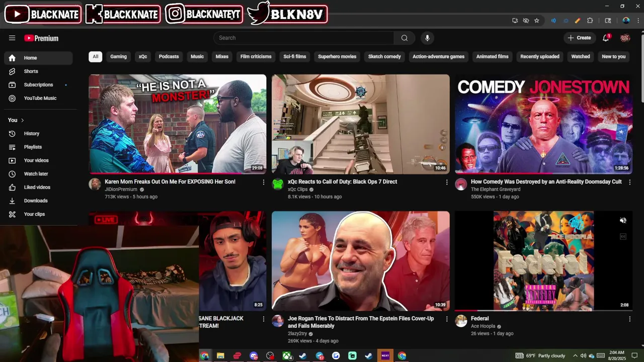Click the install app icon in address bar

pyautogui.click(x=515, y=21)
